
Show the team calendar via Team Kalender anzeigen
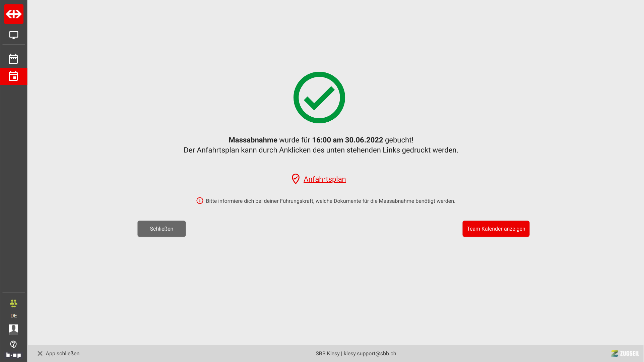pos(496,229)
